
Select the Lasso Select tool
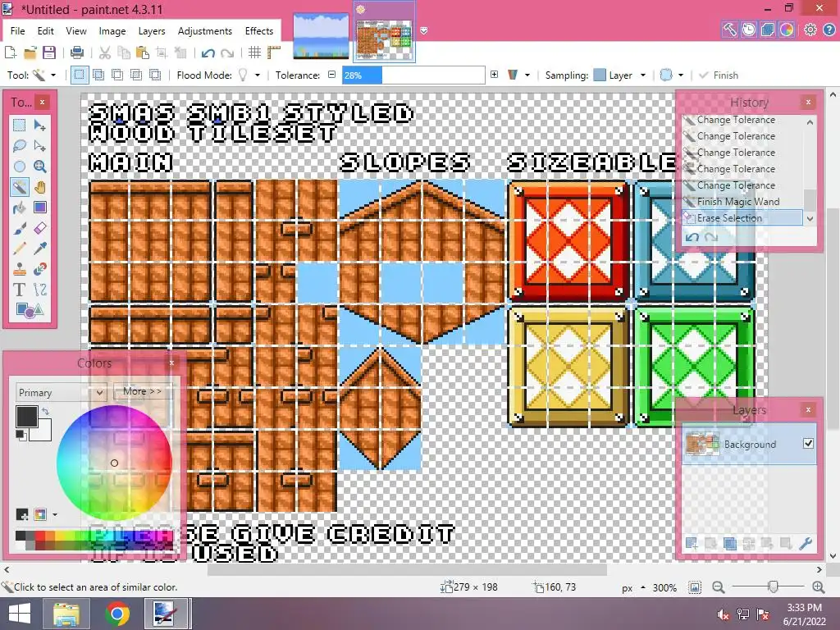click(x=20, y=146)
